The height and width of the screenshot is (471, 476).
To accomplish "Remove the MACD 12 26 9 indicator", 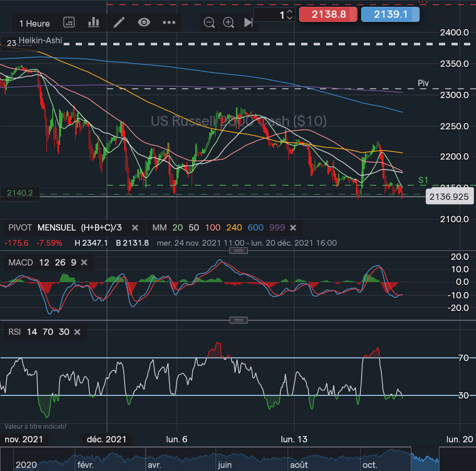I will pos(84,262).
